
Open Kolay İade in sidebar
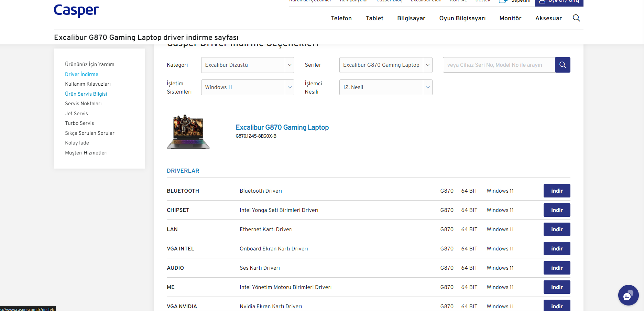tap(77, 143)
